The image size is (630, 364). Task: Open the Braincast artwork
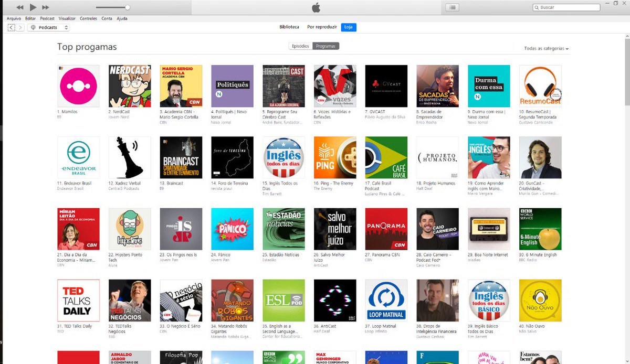pyautogui.click(x=181, y=158)
